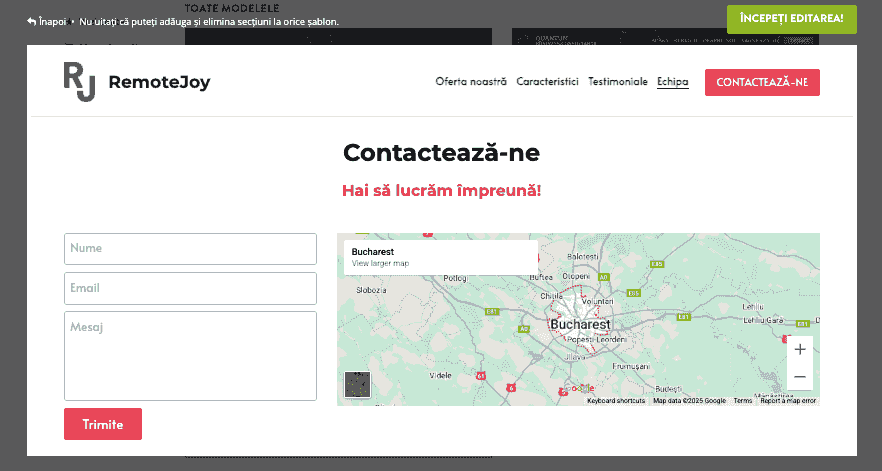
Task: Focus the Nume input field
Action: click(x=190, y=249)
